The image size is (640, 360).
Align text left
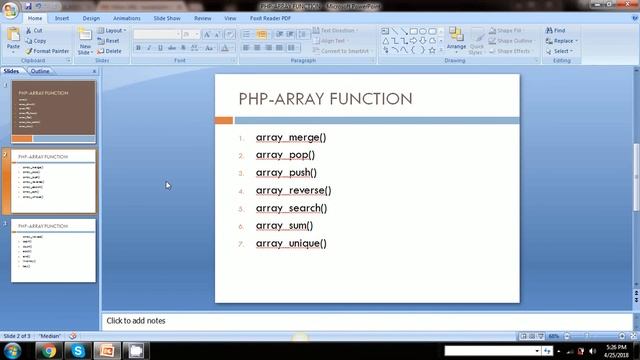point(246,48)
